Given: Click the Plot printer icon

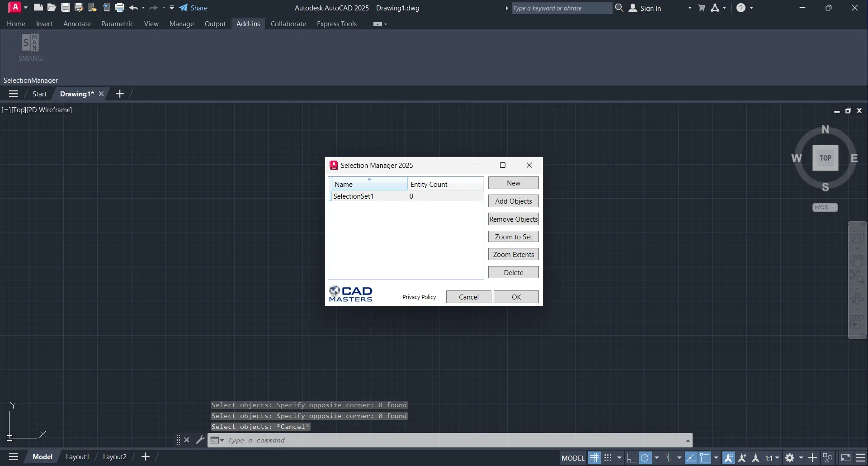Looking at the screenshot, I should 120,8.
